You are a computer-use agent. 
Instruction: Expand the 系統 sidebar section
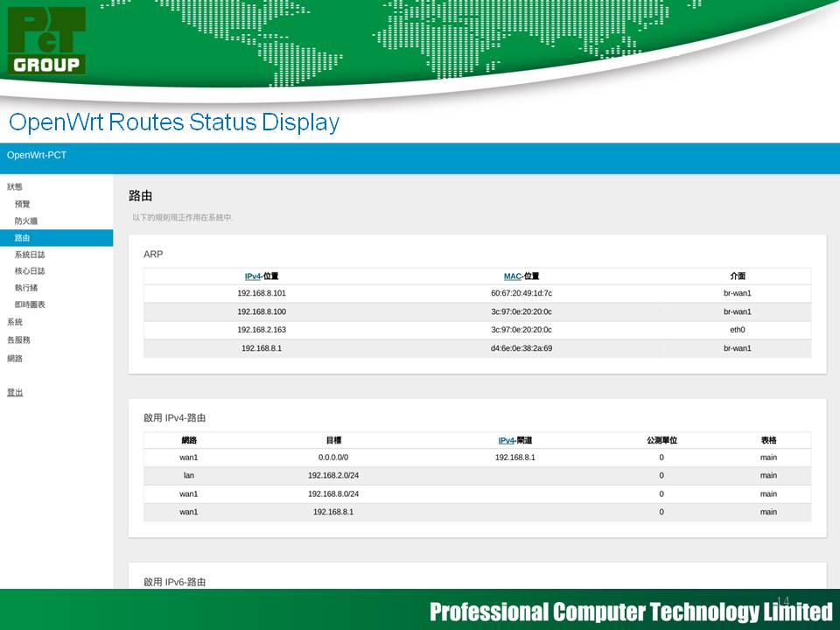coord(15,322)
